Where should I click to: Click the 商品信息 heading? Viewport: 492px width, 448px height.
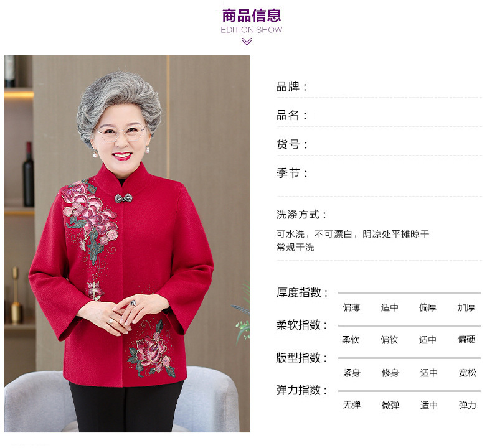point(252,16)
